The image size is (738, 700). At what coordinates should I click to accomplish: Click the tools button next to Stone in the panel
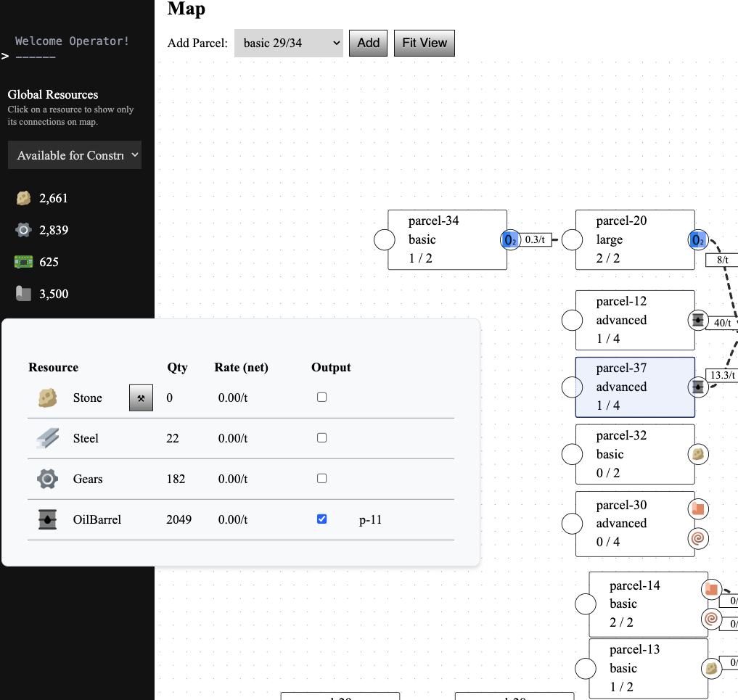[x=141, y=398]
